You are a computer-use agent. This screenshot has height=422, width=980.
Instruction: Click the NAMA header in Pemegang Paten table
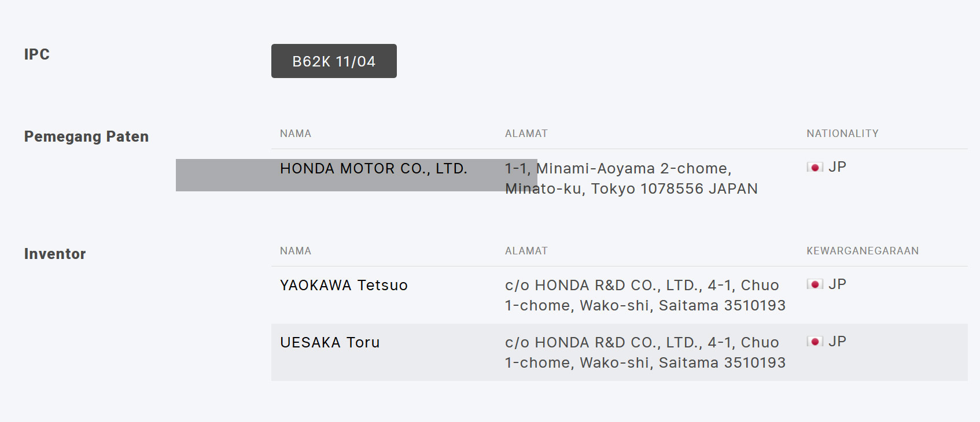pyautogui.click(x=296, y=134)
